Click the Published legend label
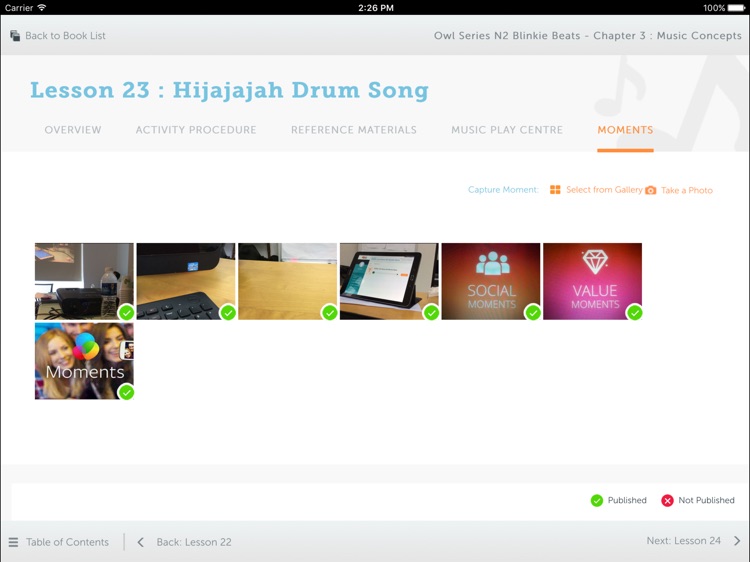Image resolution: width=750 pixels, height=562 pixels. coord(627,500)
